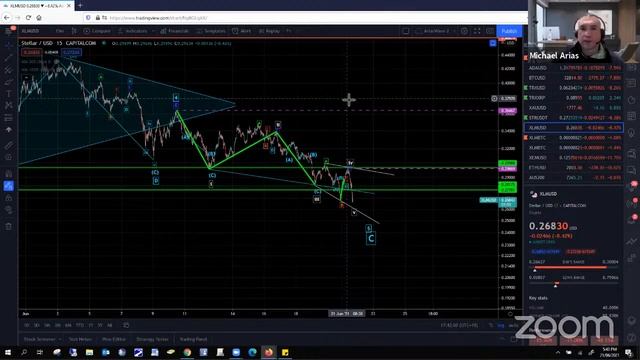Image resolution: width=640 pixels, height=360 pixels.
Task: Open the Indicators menu
Action: [132, 31]
